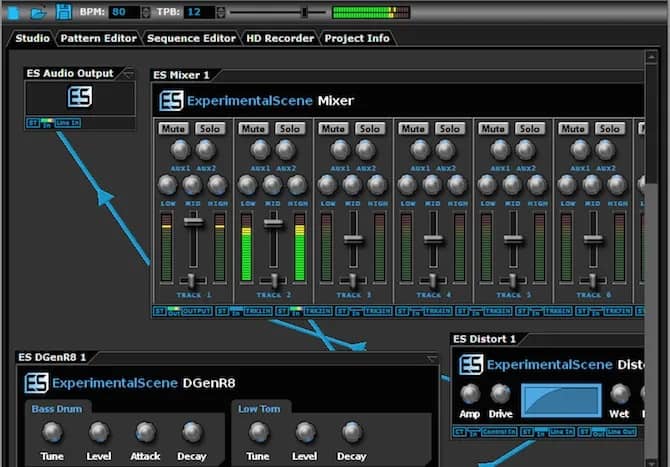670x467 pixels.
Task: Click Track 1 AUX1 knob
Action: (180, 150)
